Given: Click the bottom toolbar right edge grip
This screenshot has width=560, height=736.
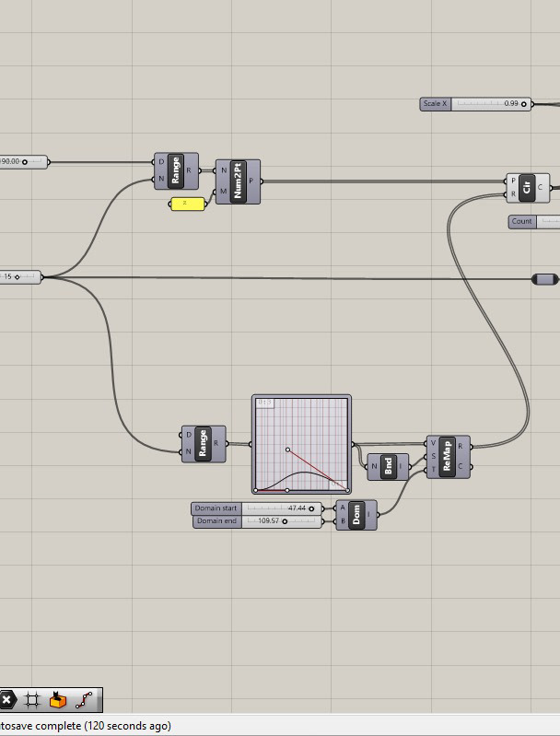Looking at the screenshot, I should coord(99,700).
